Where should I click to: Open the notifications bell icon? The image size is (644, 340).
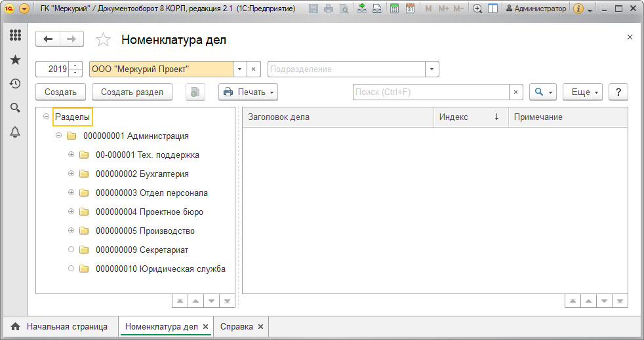(x=15, y=132)
